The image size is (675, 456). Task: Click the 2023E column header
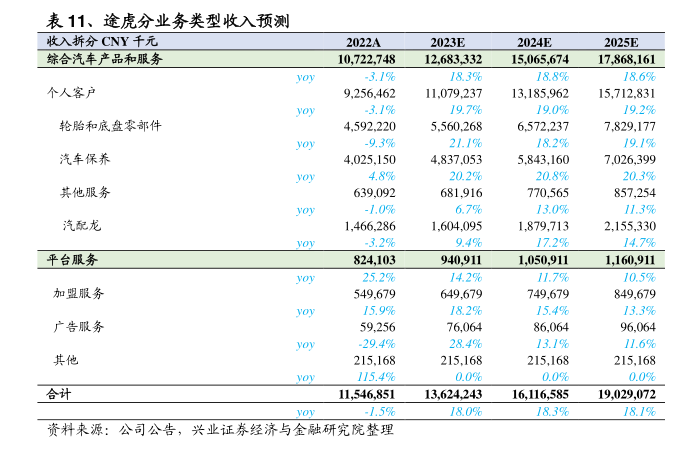click(x=448, y=42)
